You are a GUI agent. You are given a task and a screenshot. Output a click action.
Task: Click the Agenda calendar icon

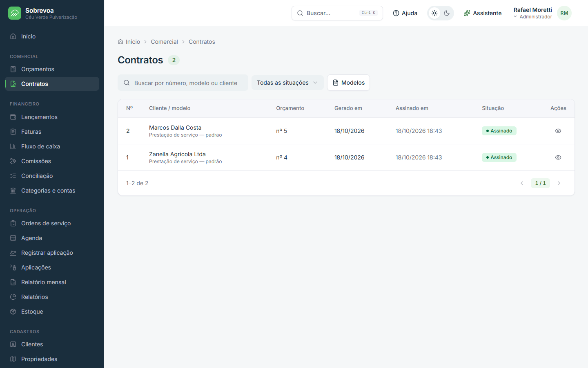point(13,238)
